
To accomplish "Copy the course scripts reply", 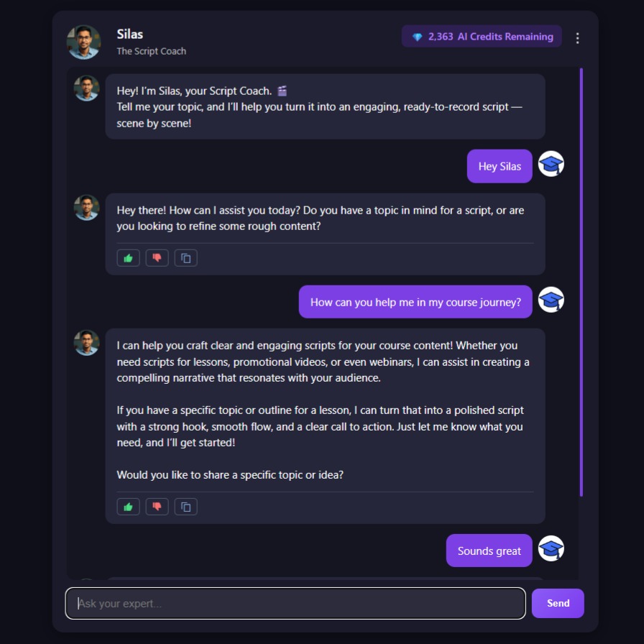I will 185,507.
